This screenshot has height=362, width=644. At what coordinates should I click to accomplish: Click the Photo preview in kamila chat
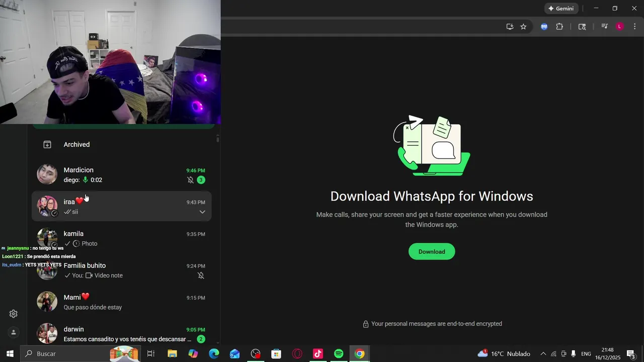85,243
